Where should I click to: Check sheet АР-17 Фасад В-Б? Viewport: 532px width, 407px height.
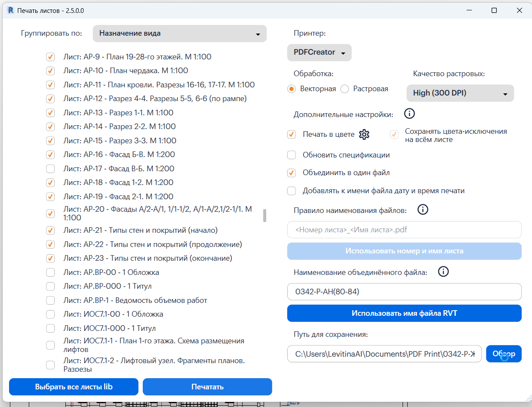coord(50,169)
